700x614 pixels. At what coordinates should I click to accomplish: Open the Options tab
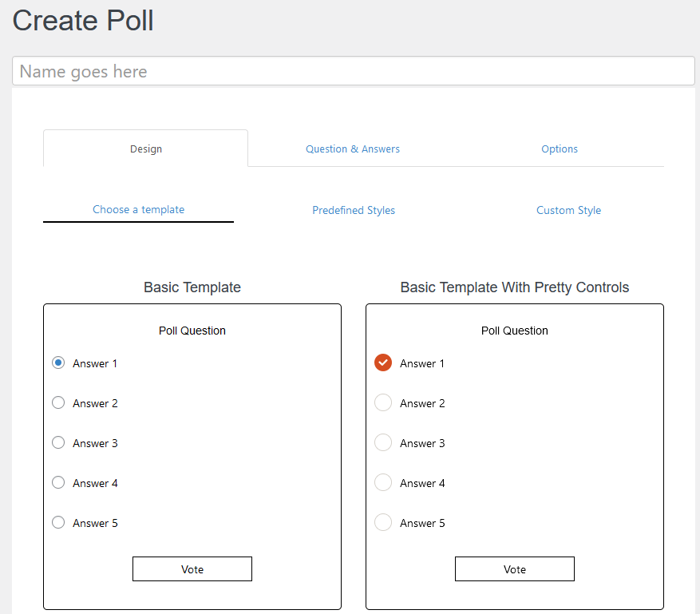(x=559, y=149)
